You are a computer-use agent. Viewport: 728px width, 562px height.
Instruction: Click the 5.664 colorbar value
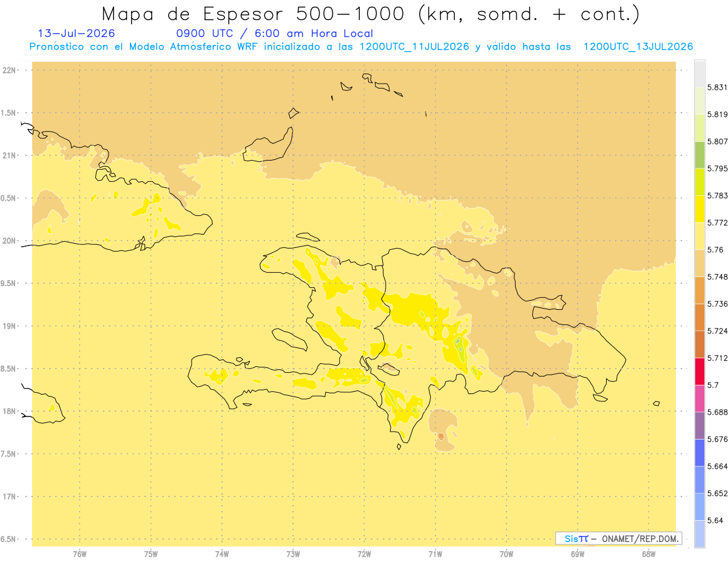click(x=717, y=466)
